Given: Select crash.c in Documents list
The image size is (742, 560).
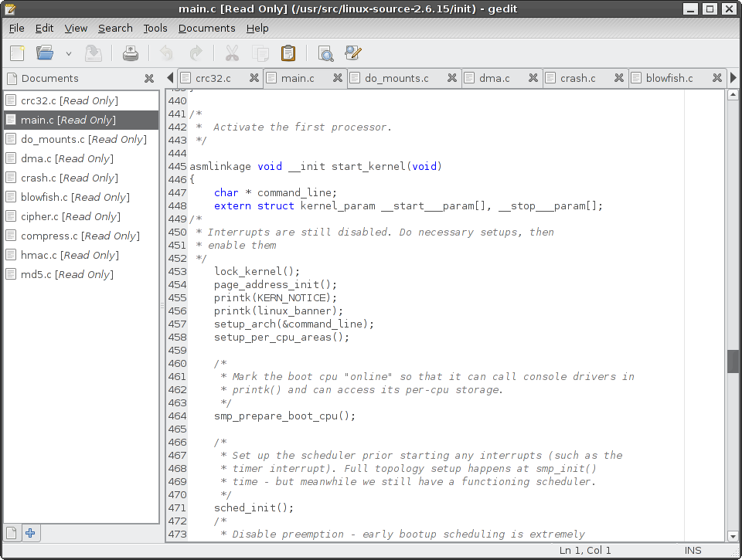Looking at the screenshot, I should (81, 178).
